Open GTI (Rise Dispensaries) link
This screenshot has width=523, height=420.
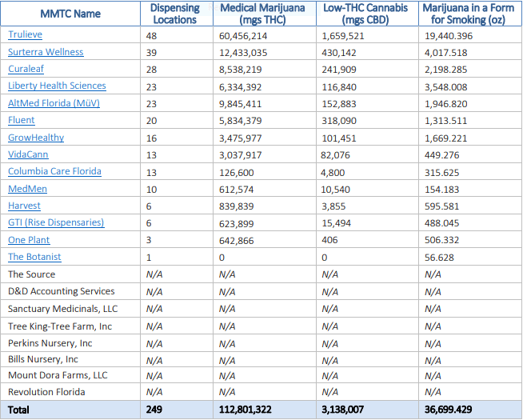[56, 222]
